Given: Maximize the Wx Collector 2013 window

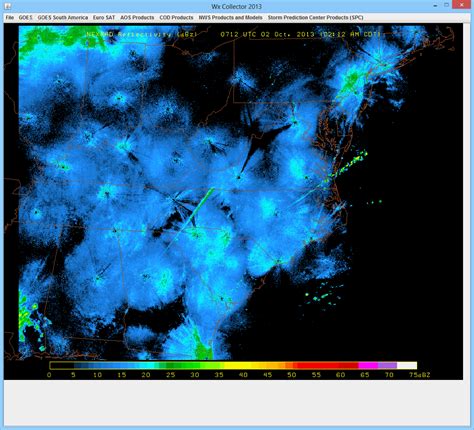Looking at the screenshot, I should pos(446,5).
